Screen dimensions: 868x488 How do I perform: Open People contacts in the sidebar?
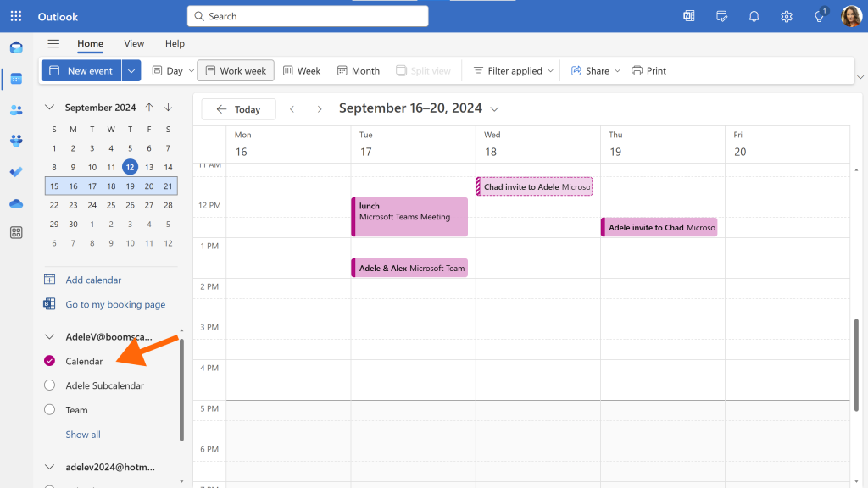tap(16, 109)
